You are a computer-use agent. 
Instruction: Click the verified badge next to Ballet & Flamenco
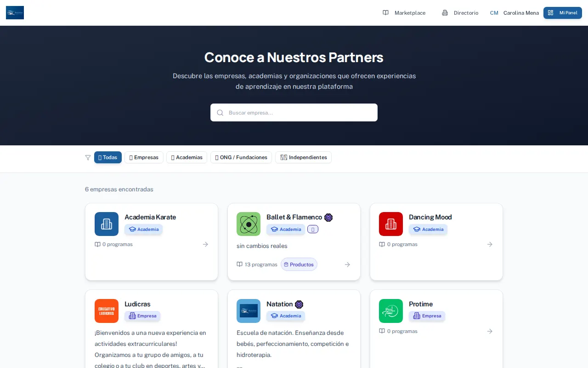[328, 218]
